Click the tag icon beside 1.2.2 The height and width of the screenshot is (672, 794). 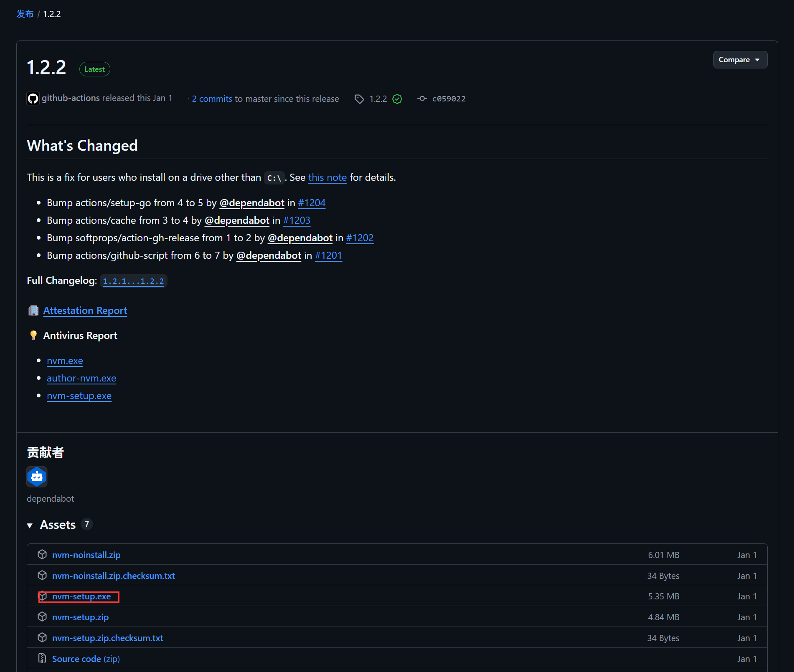[359, 99]
